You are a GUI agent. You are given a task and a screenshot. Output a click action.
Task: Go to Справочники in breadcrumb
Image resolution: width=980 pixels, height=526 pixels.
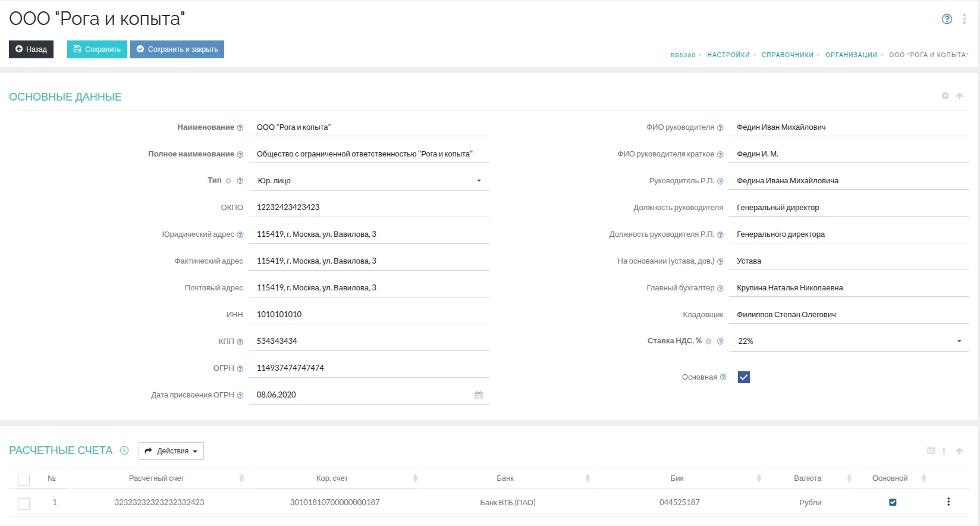787,55
